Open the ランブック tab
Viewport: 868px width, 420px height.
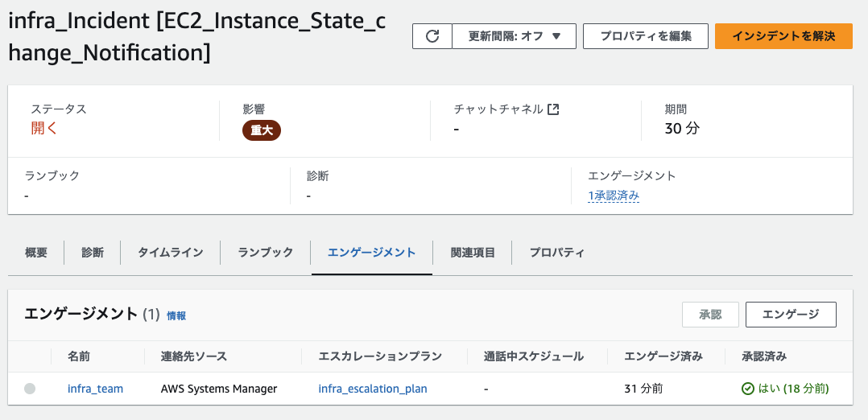[x=266, y=253]
